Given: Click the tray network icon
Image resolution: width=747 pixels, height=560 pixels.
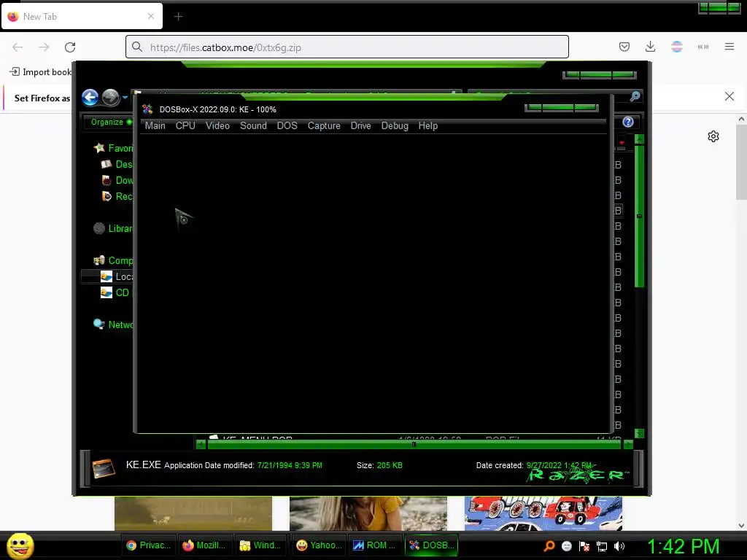Looking at the screenshot, I should pyautogui.click(x=602, y=546).
